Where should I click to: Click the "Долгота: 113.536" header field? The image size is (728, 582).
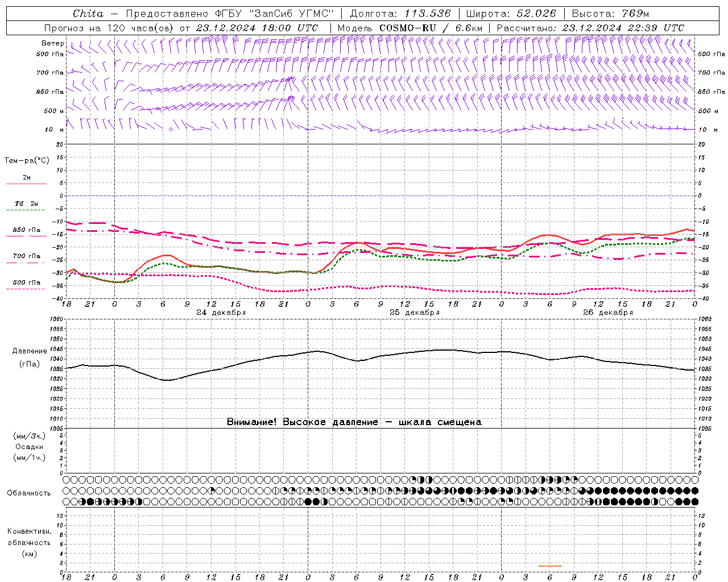[x=400, y=14]
